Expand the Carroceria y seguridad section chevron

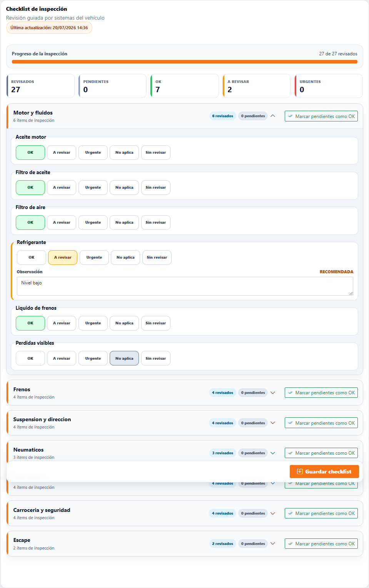[273, 513]
